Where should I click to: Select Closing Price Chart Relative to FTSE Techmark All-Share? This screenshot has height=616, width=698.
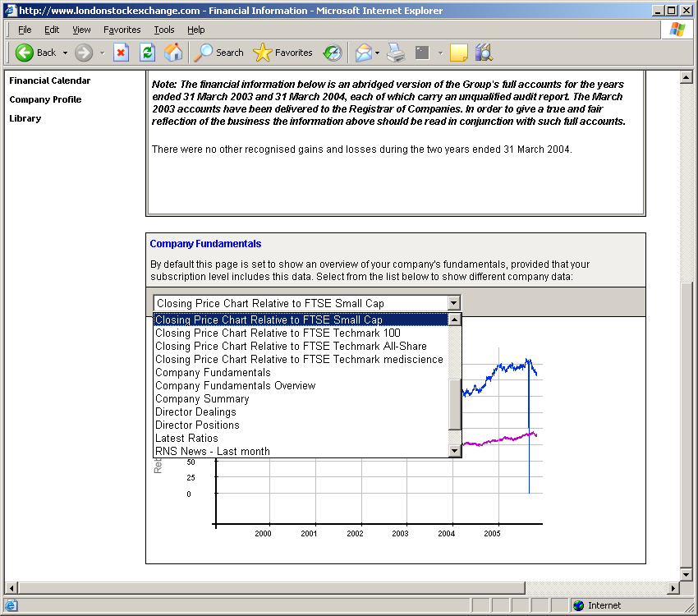pos(301,347)
